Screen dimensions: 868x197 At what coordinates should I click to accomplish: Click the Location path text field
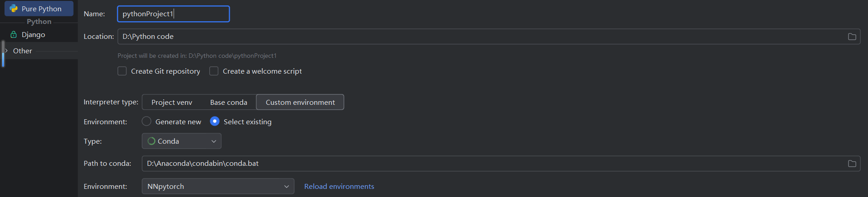489,37
